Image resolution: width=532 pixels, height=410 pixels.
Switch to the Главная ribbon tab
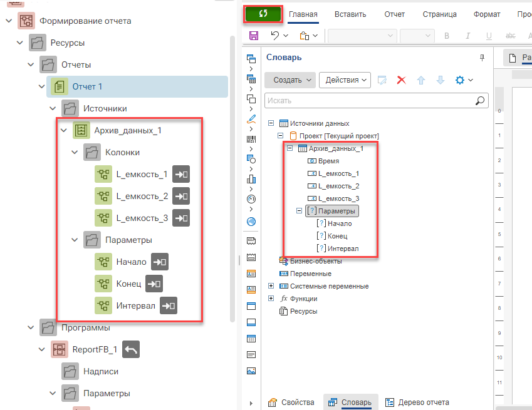coord(303,14)
